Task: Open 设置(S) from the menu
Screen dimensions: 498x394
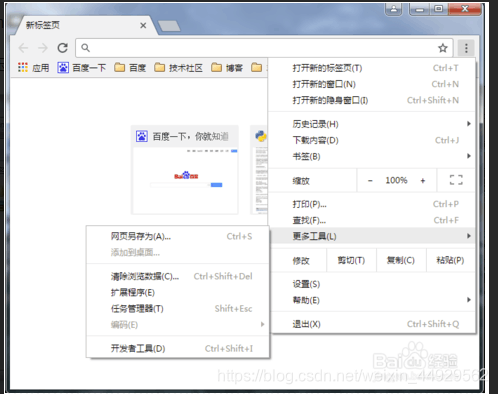Action: click(x=372, y=284)
